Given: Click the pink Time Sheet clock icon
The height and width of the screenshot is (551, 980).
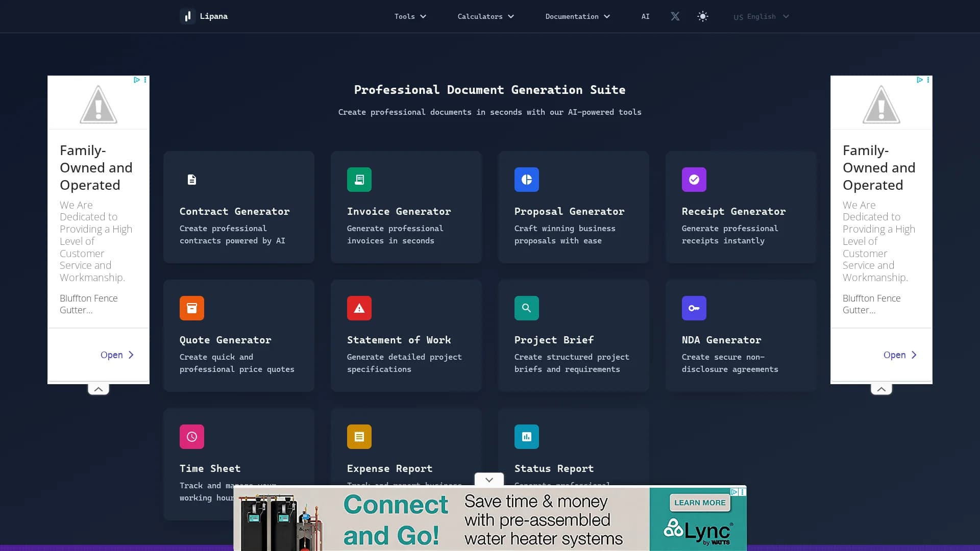Looking at the screenshot, I should point(192,437).
